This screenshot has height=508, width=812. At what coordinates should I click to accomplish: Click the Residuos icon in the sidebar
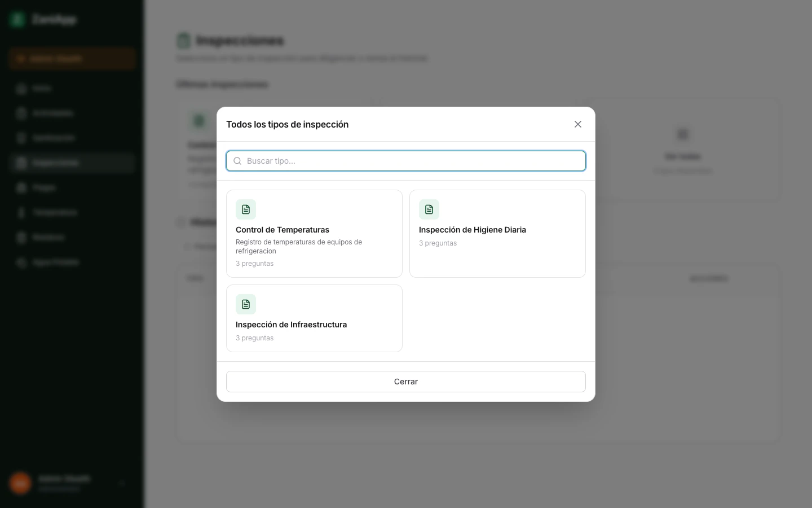point(20,238)
